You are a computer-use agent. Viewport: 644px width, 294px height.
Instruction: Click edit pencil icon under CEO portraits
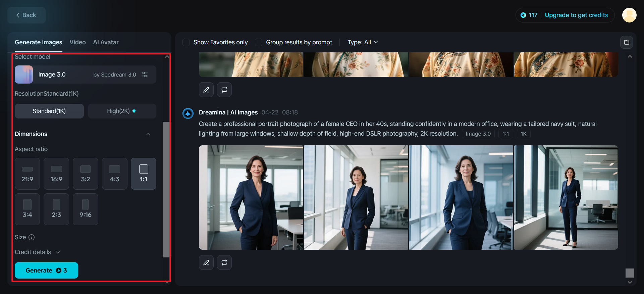(206, 262)
